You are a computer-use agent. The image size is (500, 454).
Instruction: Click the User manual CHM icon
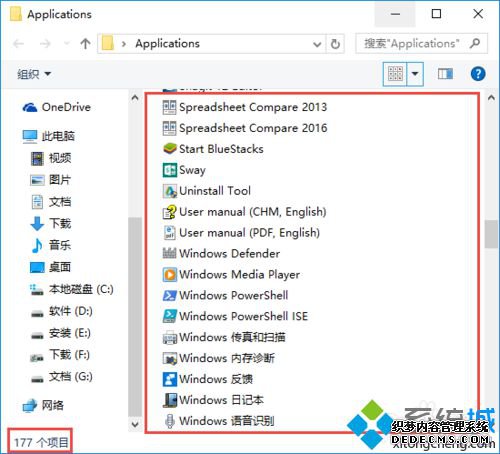pyautogui.click(x=169, y=212)
